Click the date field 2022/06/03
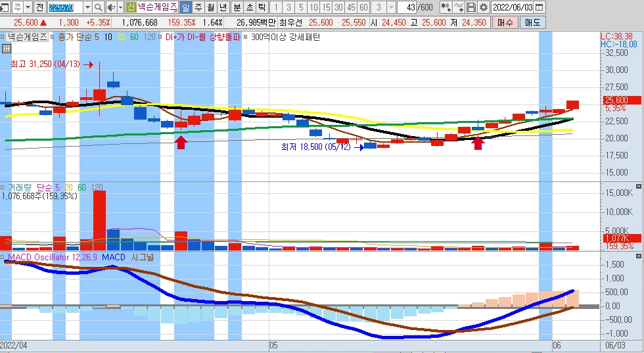The width and height of the screenshot is (644, 353). click(x=513, y=7)
